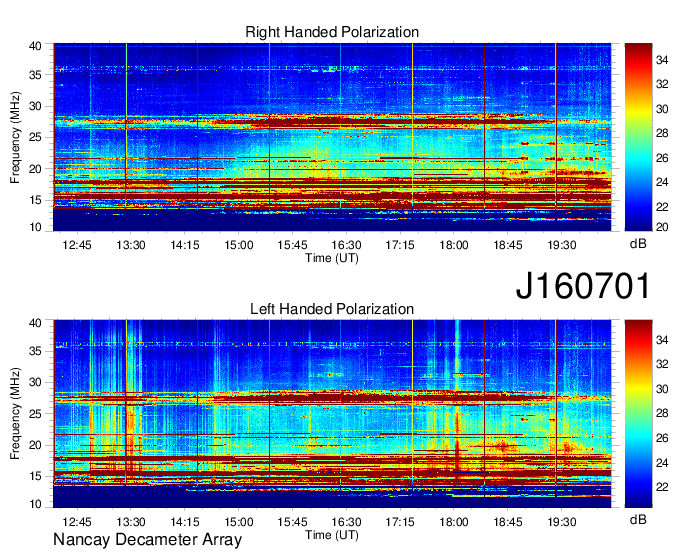Click 17:15 tick on the top time axis
The height and width of the screenshot is (552, 680).
(400, 245)
